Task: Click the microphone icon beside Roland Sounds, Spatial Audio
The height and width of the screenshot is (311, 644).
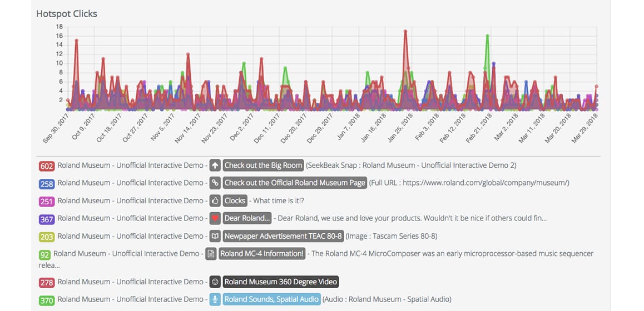Action: point(215,299)
